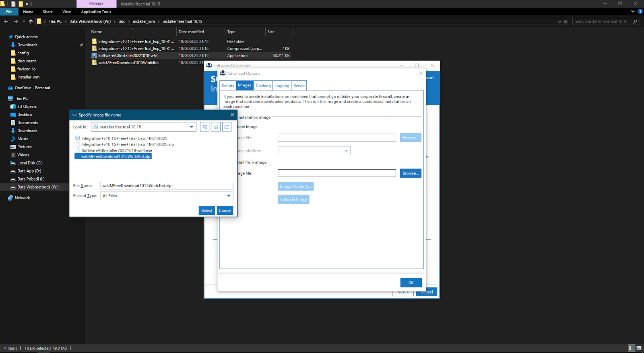Click the installer_wm breadcrumb

(144, 21)
